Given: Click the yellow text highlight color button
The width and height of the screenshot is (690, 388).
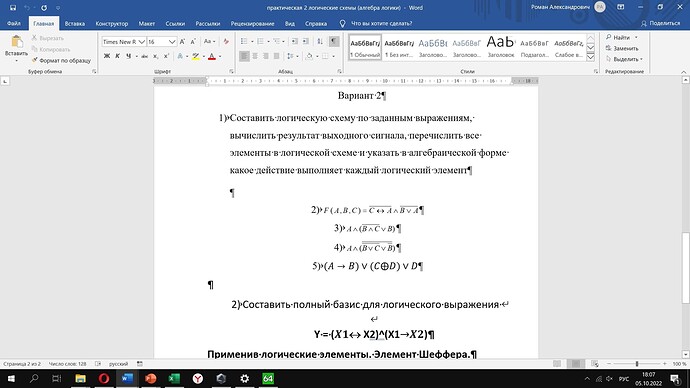Looking at the screenshot, I should (x=196, y=56).
